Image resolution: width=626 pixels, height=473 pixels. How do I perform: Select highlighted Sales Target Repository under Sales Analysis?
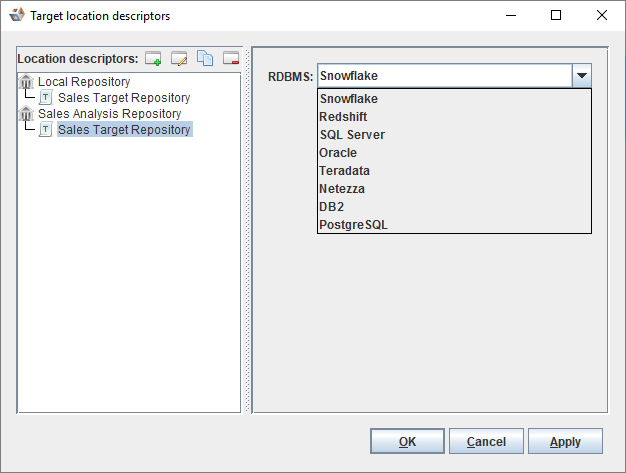(x=124, y=129)
